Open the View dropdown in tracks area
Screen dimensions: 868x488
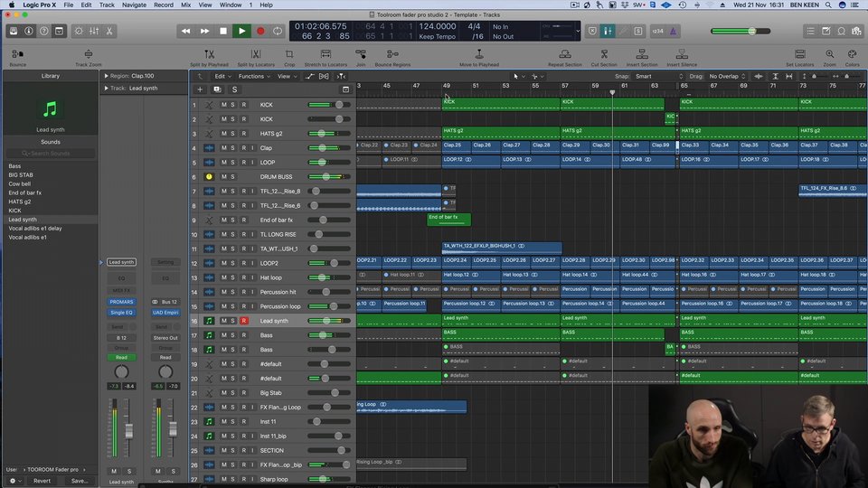click(x=287, y=76)
